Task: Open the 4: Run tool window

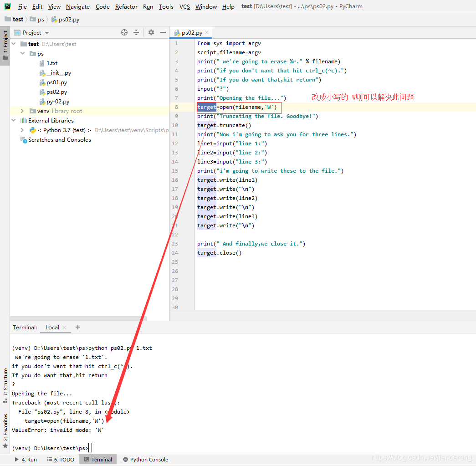Action: coord(26,459)
